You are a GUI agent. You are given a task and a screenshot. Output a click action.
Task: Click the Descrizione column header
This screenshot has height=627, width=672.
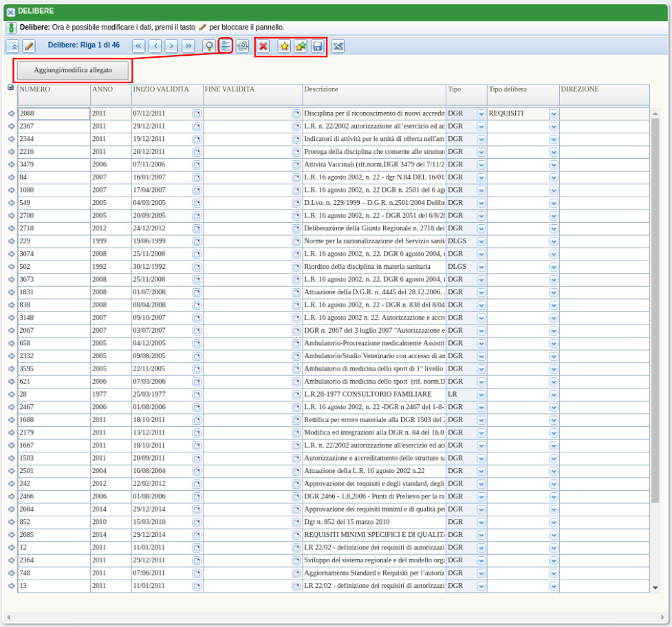(373, 89)
